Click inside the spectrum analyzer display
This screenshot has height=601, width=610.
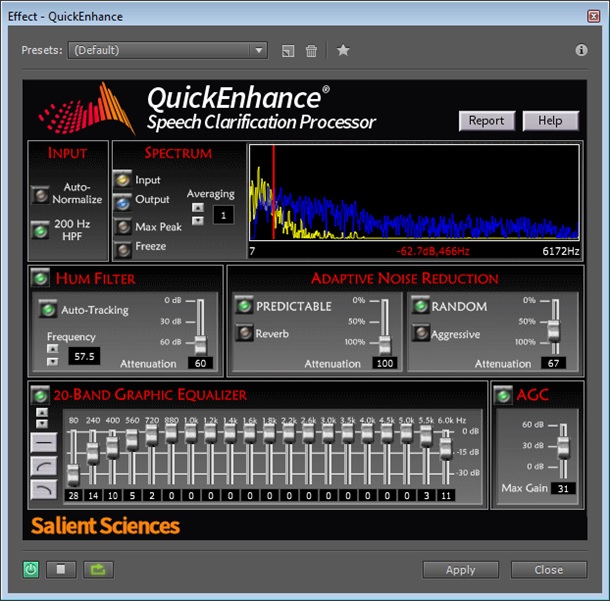pyautogui.click(x=414, y=192)
